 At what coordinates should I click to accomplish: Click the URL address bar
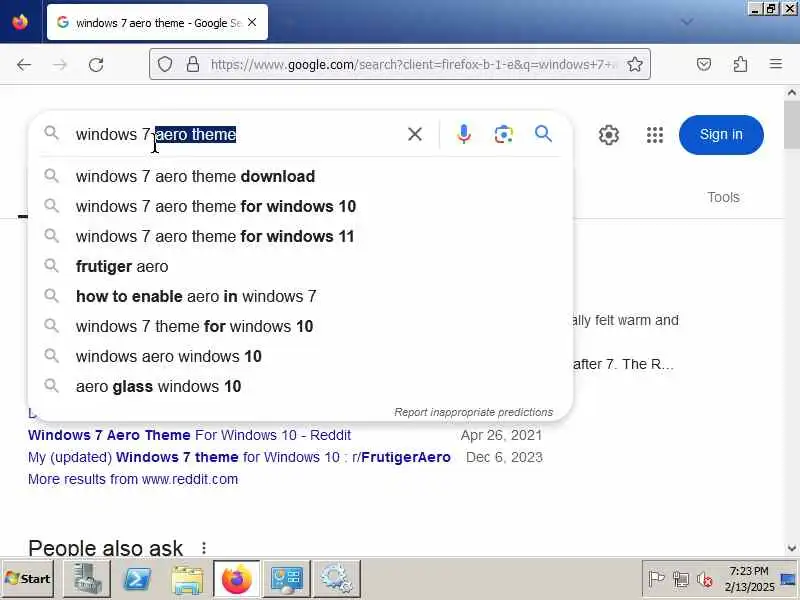point(399,64)
